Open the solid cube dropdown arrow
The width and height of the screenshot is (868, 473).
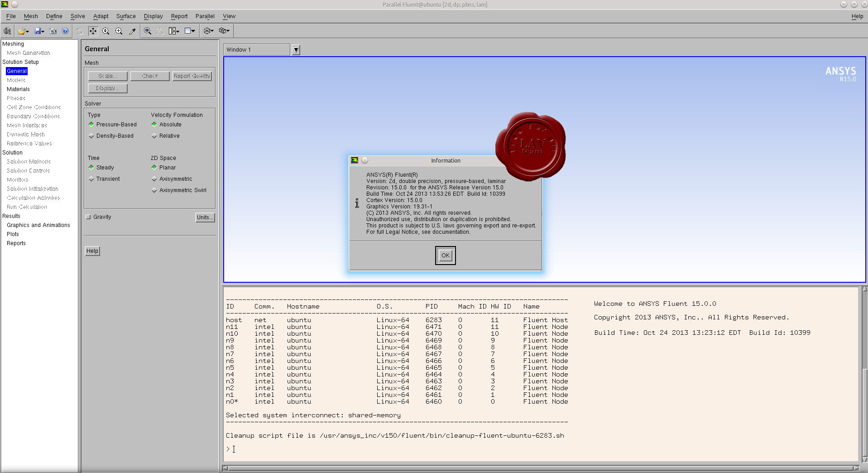click(x=228, y=31)
